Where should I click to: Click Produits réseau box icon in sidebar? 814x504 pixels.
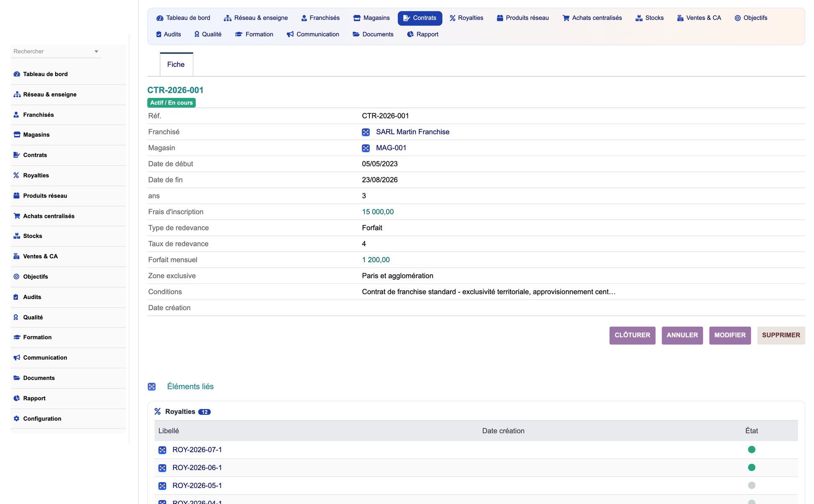pos(17,196)
